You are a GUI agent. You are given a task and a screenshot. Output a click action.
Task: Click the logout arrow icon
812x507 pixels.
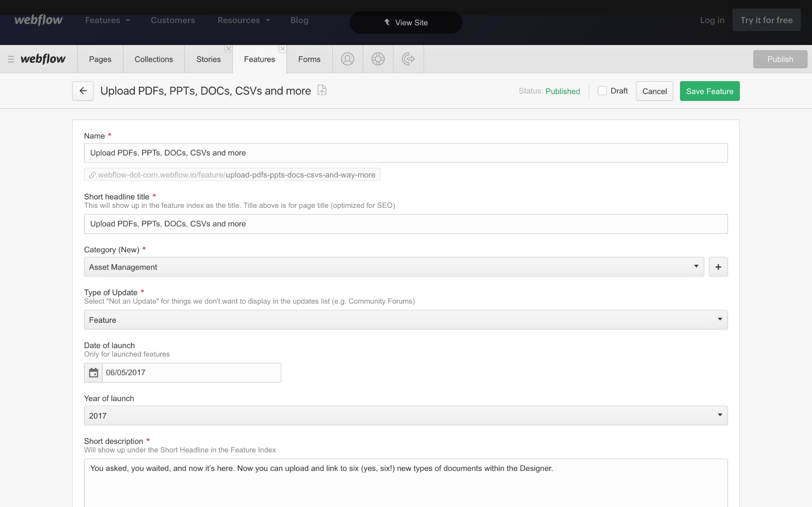point(408,59)
